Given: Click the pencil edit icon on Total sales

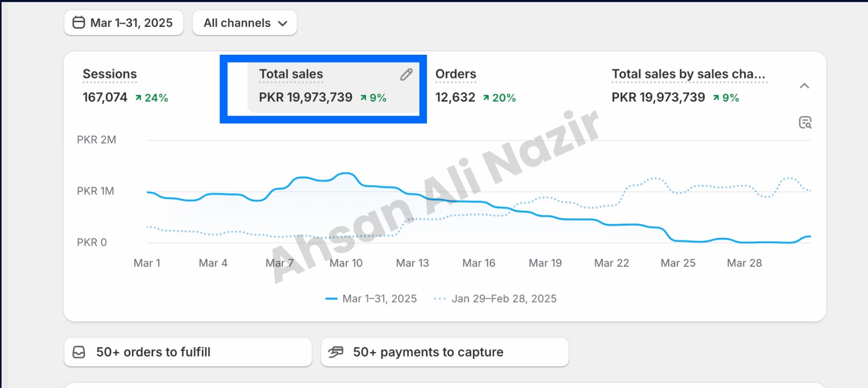Looking at the screenshot, I should (406, 75).
